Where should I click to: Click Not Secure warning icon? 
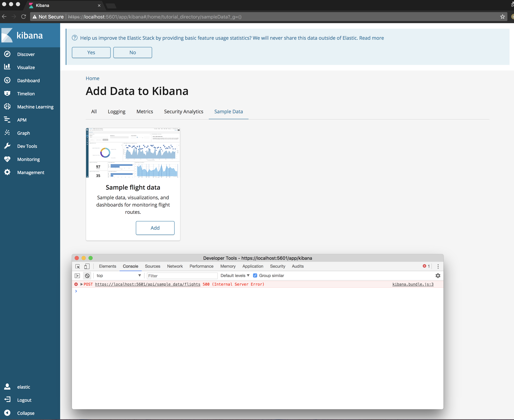click(x=35, y=17)
